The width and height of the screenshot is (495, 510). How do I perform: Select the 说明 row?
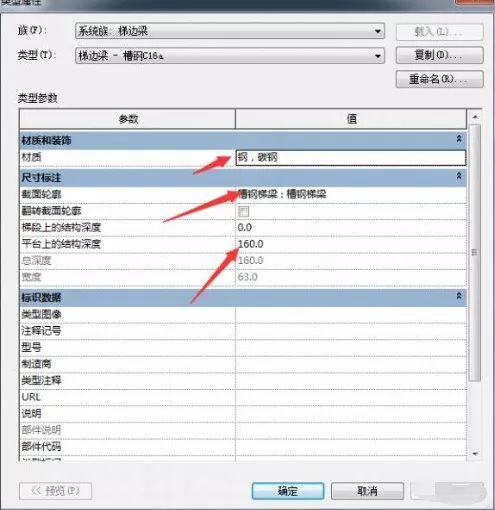click(243, 414)
